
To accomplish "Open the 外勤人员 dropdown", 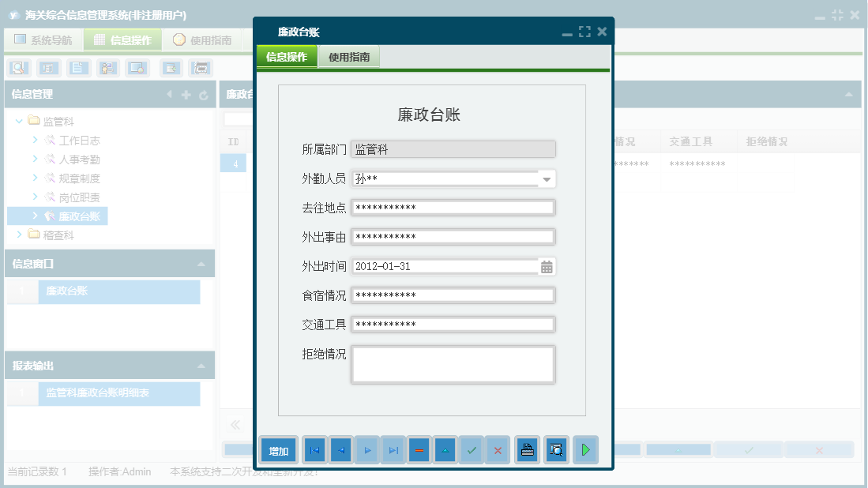I will pyautogui.click(x=547, y=178).
